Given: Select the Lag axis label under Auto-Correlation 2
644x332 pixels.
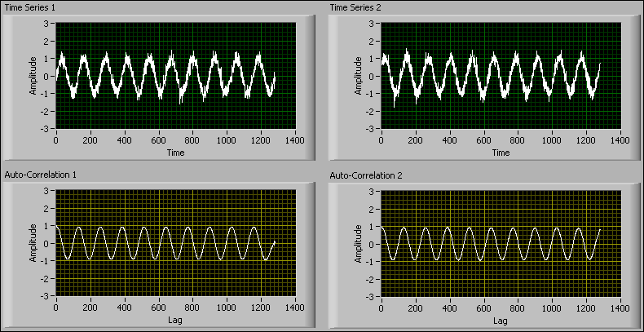Looking at the screenshot, I should pos(501,320).
